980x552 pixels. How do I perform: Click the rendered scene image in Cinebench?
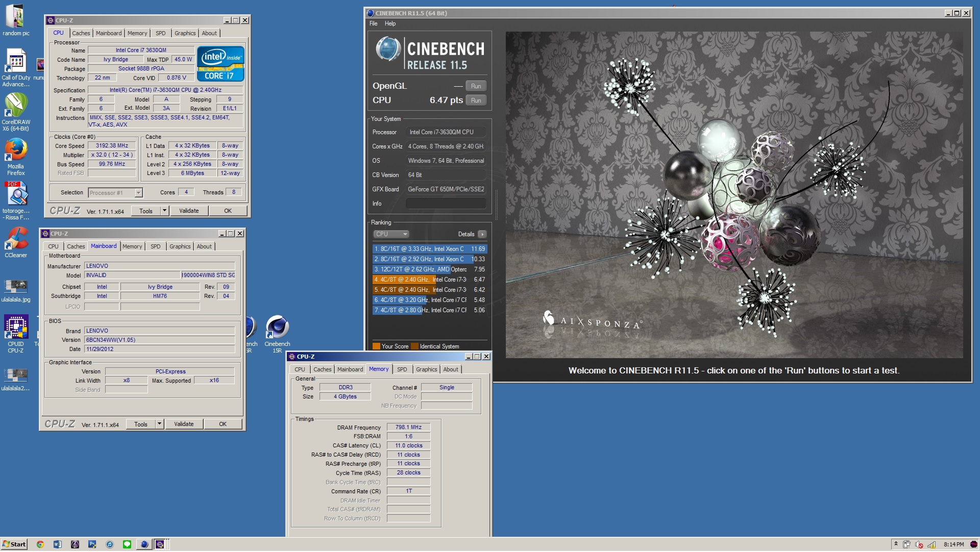coord(734,195)
